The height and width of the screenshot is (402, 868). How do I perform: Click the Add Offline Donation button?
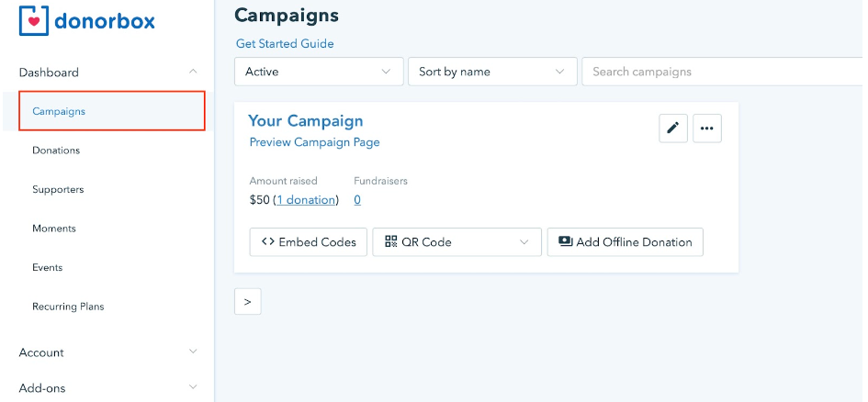coord(626,242)
